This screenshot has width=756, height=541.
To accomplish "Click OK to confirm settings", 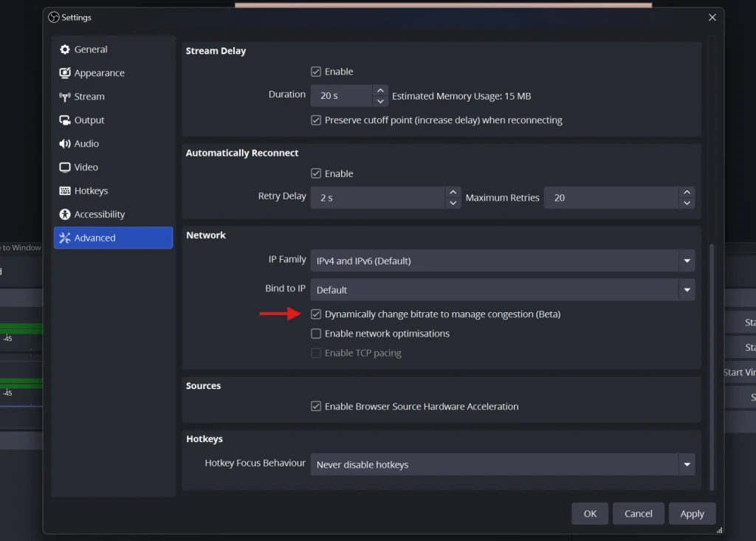I will 590,514.
